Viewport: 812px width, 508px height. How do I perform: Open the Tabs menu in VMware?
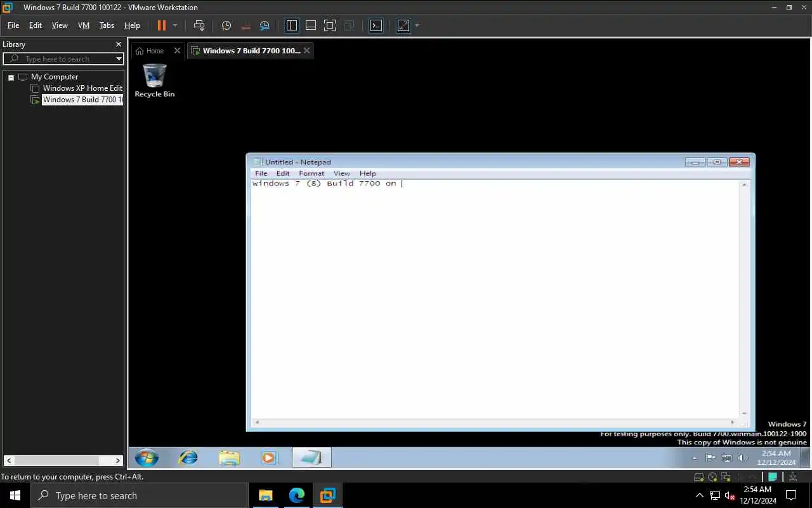[107, 25]
